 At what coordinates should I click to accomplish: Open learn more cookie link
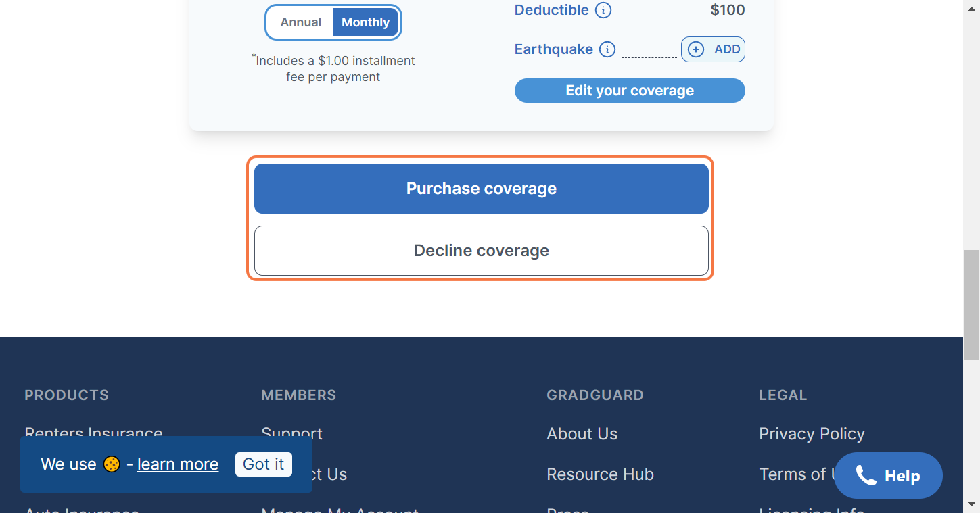pyautogui.click(x=178, y=464)
